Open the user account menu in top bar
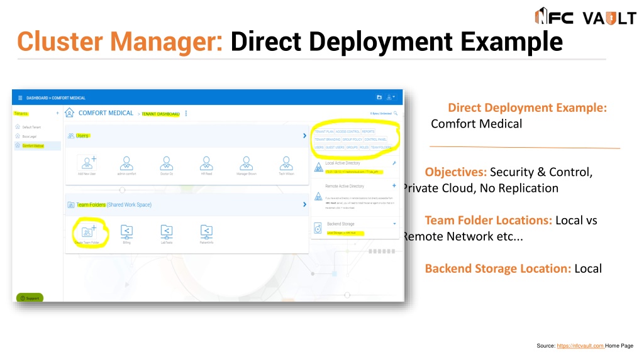Screen dimensions: 644x362 [391, 97]
